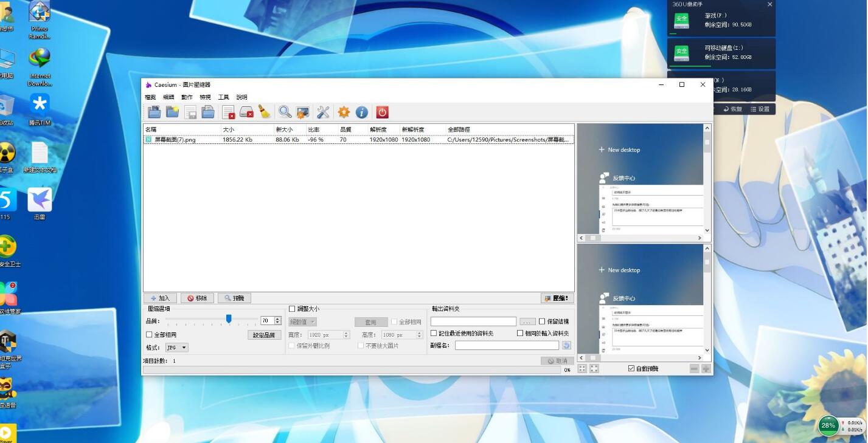Click 恢复 in 360 U盘助手 panel
868x443 pixels.
733,109
